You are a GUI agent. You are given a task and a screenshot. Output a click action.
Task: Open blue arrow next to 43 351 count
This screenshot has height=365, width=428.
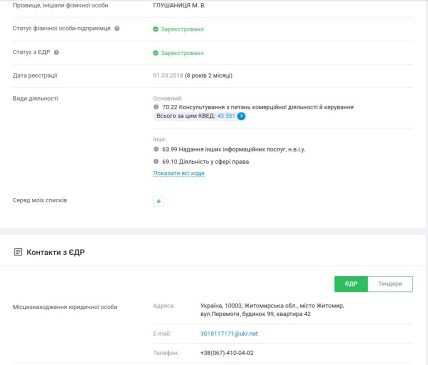tap(241, 116)
